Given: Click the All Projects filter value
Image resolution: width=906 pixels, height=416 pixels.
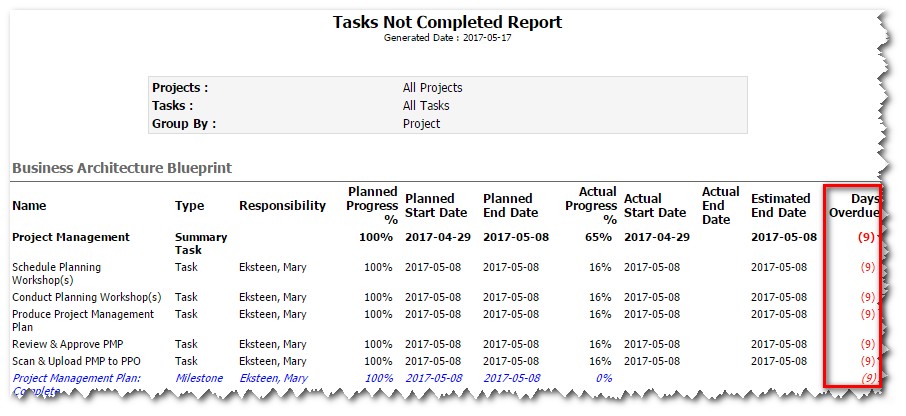Looking at the screenshot, I should point(432,88).
